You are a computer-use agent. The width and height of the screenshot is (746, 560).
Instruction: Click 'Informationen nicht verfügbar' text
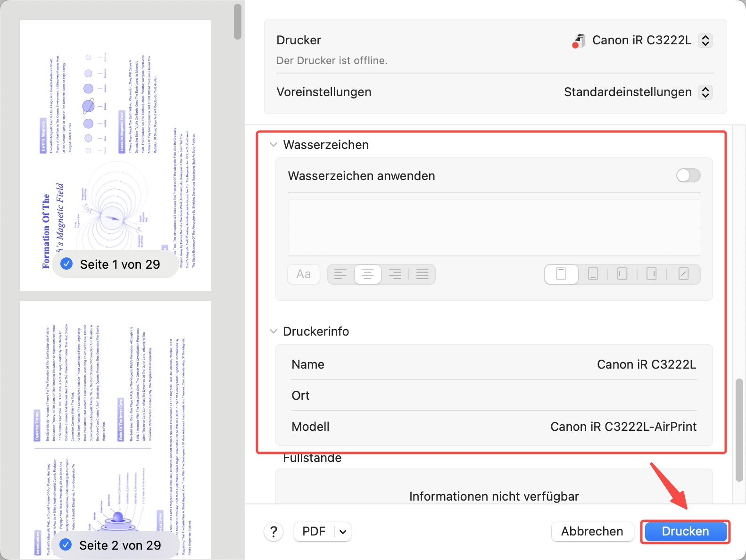tap(494, 496)
